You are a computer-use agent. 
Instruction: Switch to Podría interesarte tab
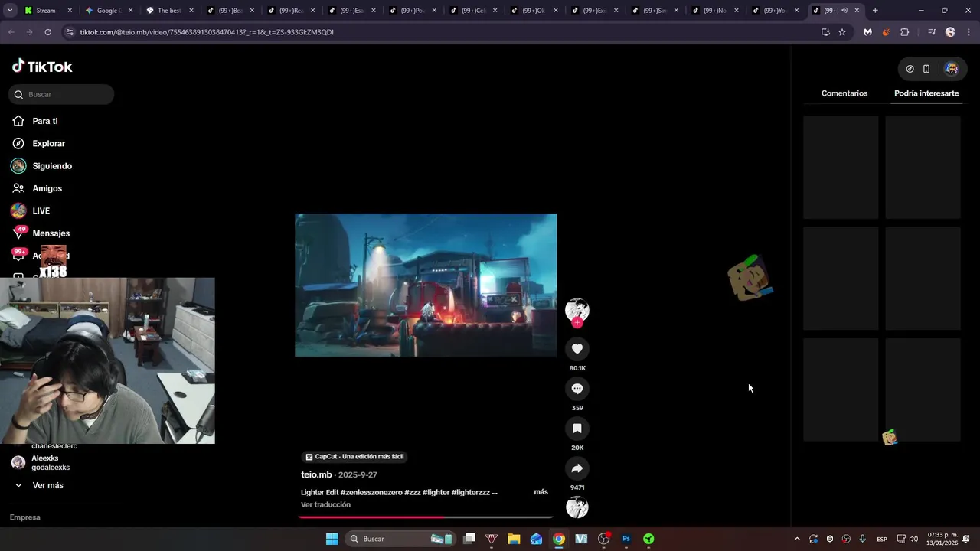pyautogui.click(x=926, y=93)
